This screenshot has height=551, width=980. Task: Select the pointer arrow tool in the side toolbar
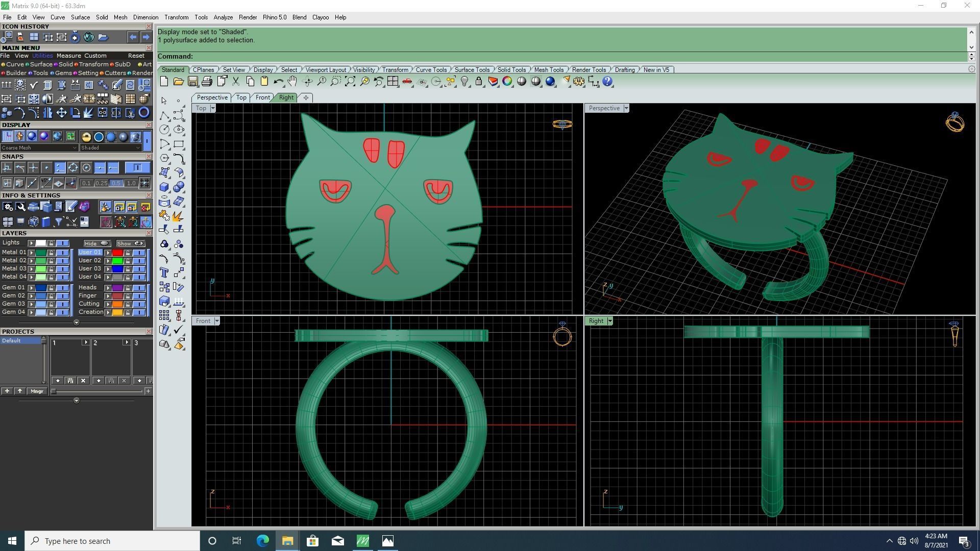(164, 101)
